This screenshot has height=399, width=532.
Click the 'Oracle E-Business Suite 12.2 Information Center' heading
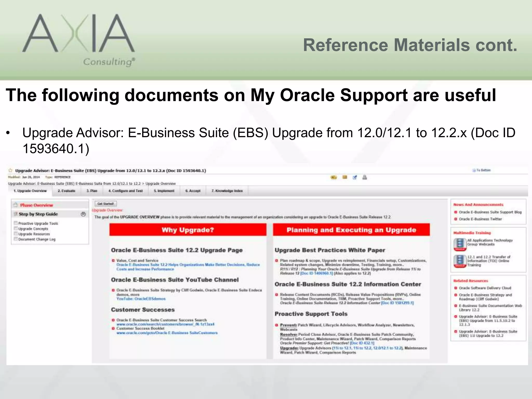click(x=348, y=284)
